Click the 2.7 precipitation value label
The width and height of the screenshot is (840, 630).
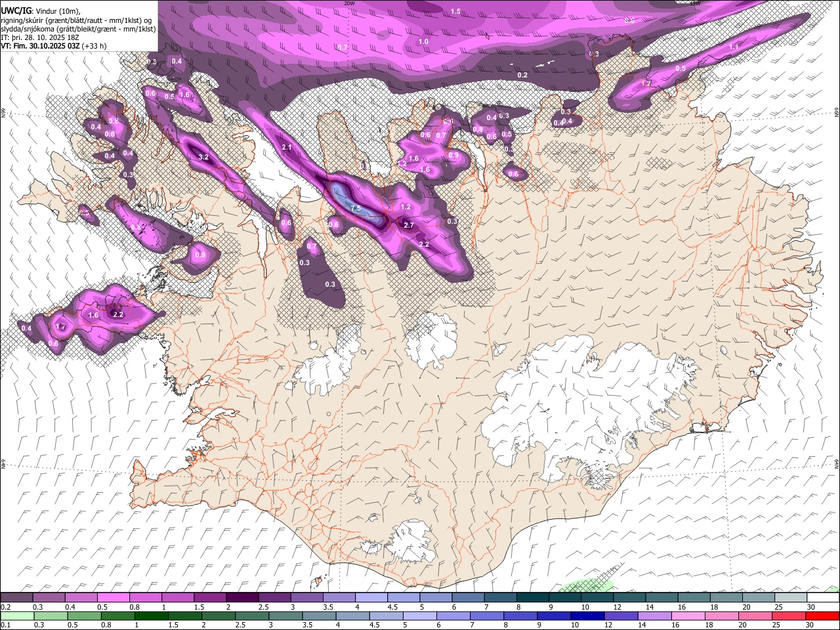pos(409,225)
